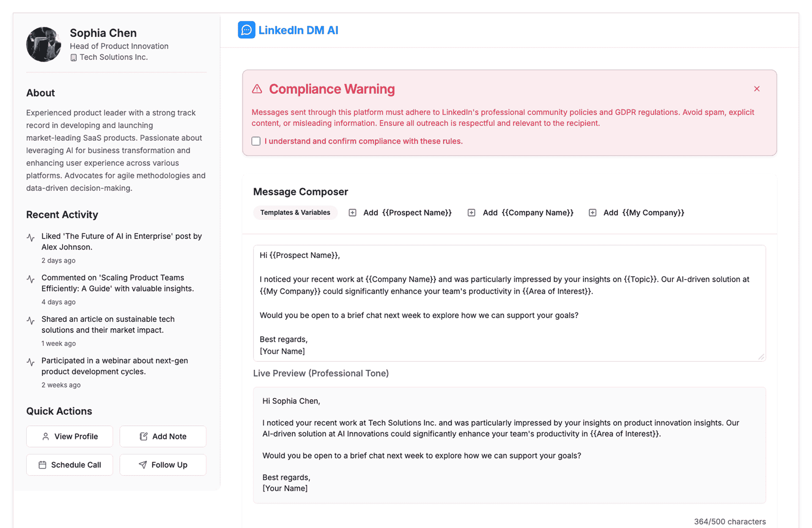Click the warning triangle icon in the alert
The height and width of the screenshot is (528, 812).
257,89
